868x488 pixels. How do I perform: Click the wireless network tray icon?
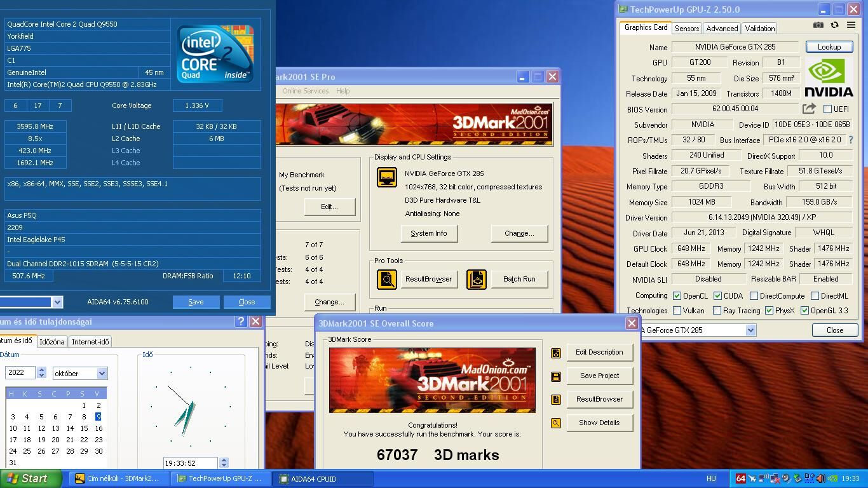tap(763, 478)
